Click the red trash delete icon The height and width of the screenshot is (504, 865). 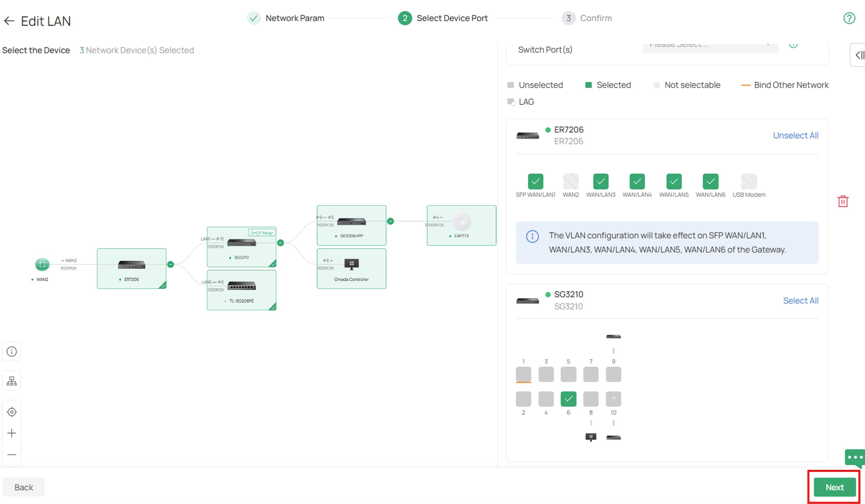click(843, 201)
